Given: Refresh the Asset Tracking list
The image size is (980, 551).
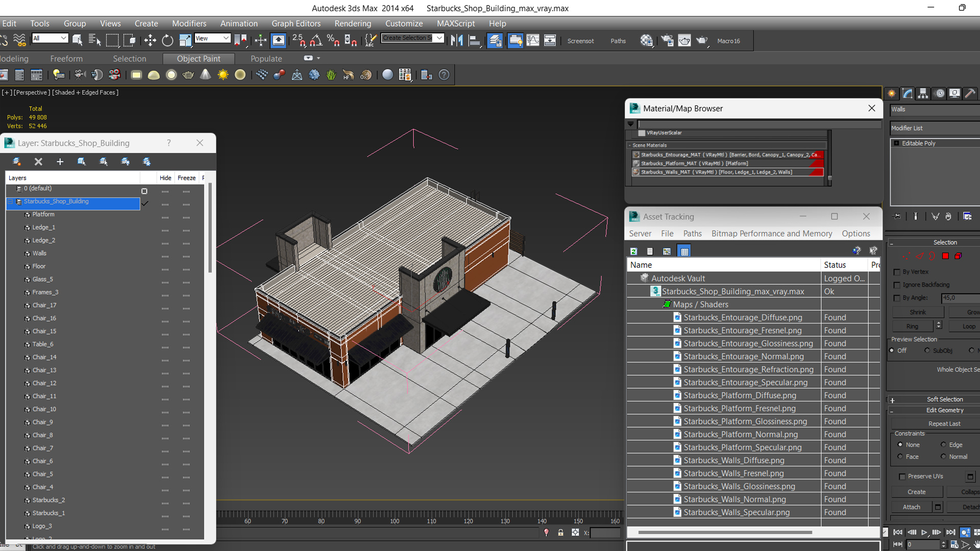Looking at the screenshot, I should (633, 251).
